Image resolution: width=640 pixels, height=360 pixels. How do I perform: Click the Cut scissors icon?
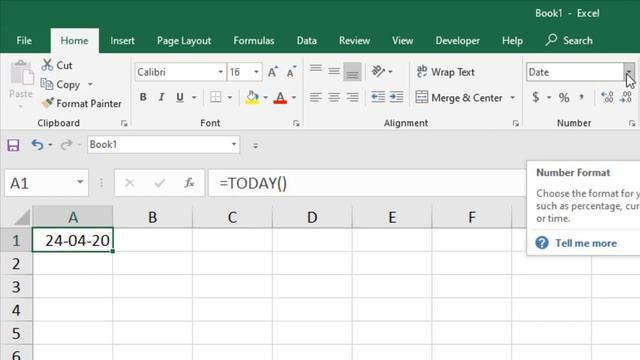pyautogui.click(x=47, y=65)
